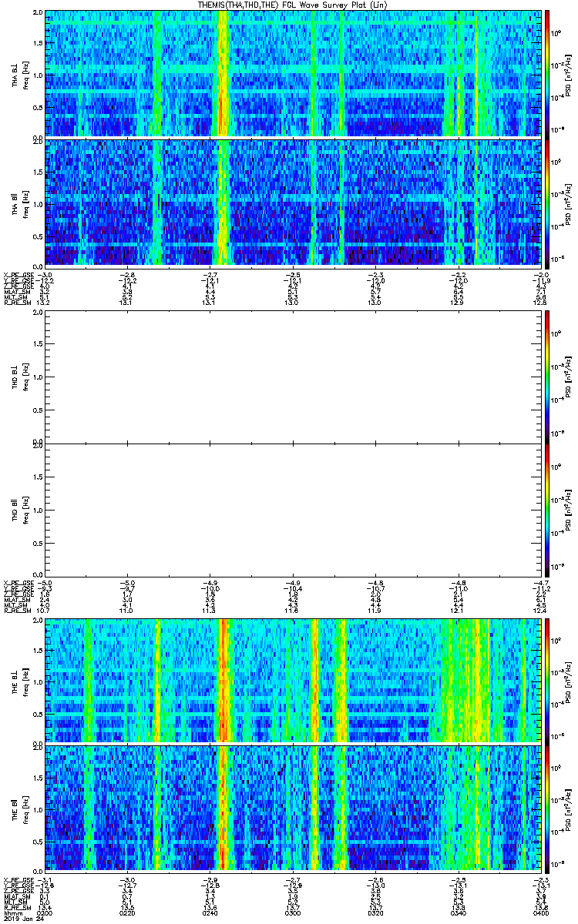Click the '0340' time tick label
Viewport: 578px width, 924px height.
459,913
